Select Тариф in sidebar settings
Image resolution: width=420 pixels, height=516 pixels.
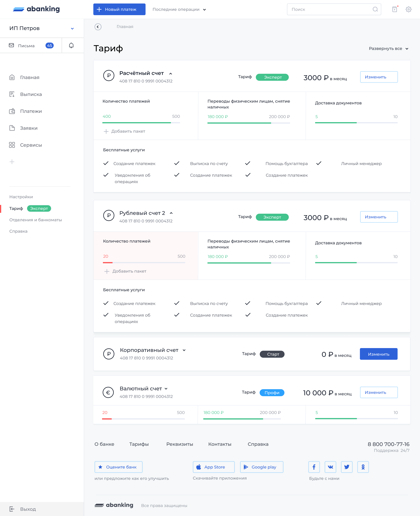[16, 208]
